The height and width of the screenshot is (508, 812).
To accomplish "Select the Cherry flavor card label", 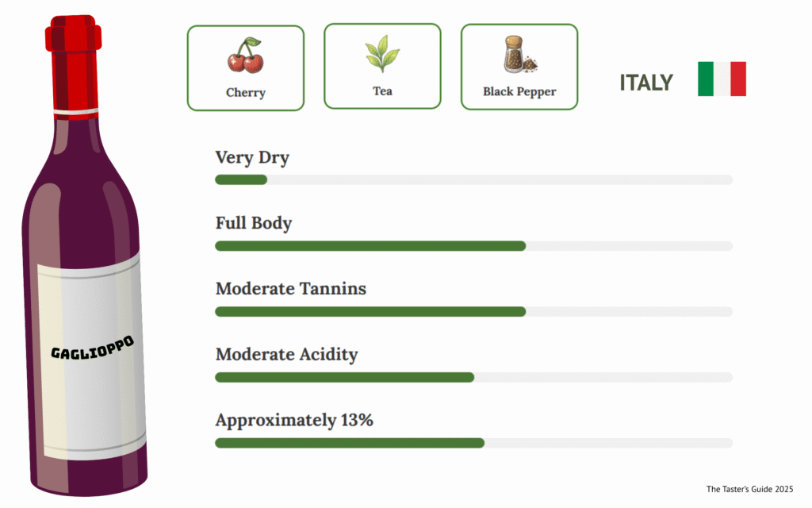I will 246,93.
